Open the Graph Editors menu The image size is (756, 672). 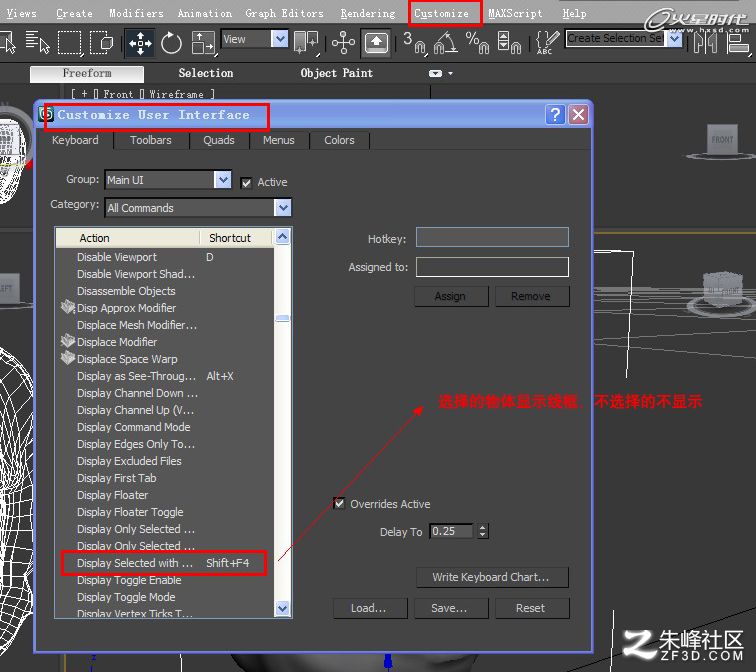click(x=284, y=13)
